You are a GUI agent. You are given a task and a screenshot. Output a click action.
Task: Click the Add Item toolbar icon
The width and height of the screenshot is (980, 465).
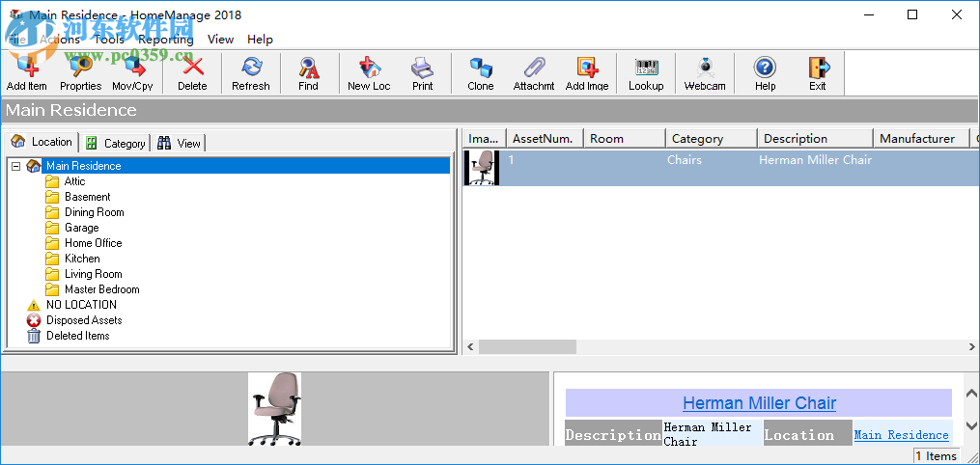(27, 73)
